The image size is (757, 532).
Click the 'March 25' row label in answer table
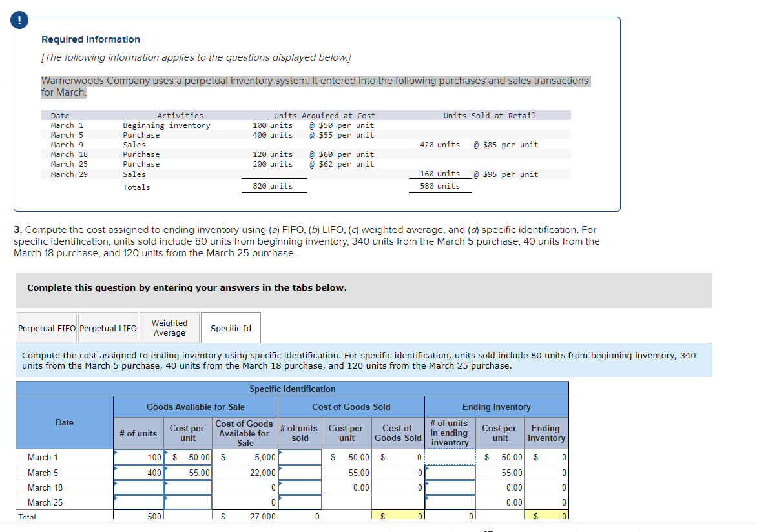coord(45,502)
